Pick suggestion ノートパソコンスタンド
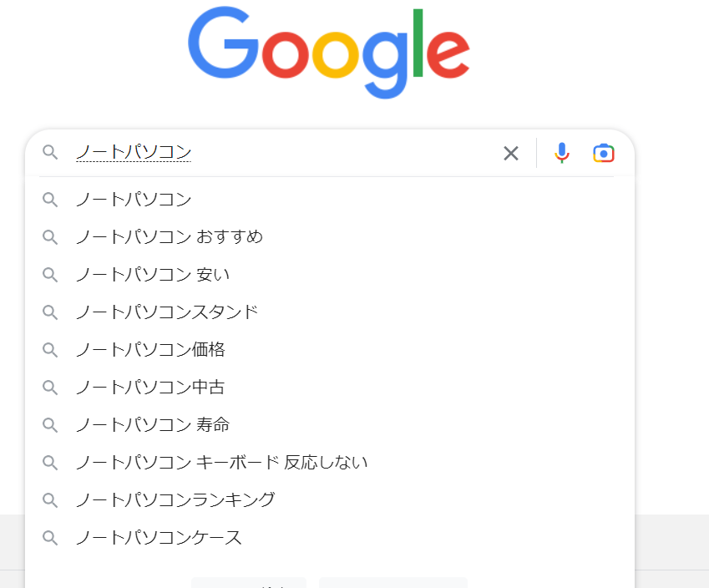This screenshot has width=709, height=588. [x=167, y=312]
